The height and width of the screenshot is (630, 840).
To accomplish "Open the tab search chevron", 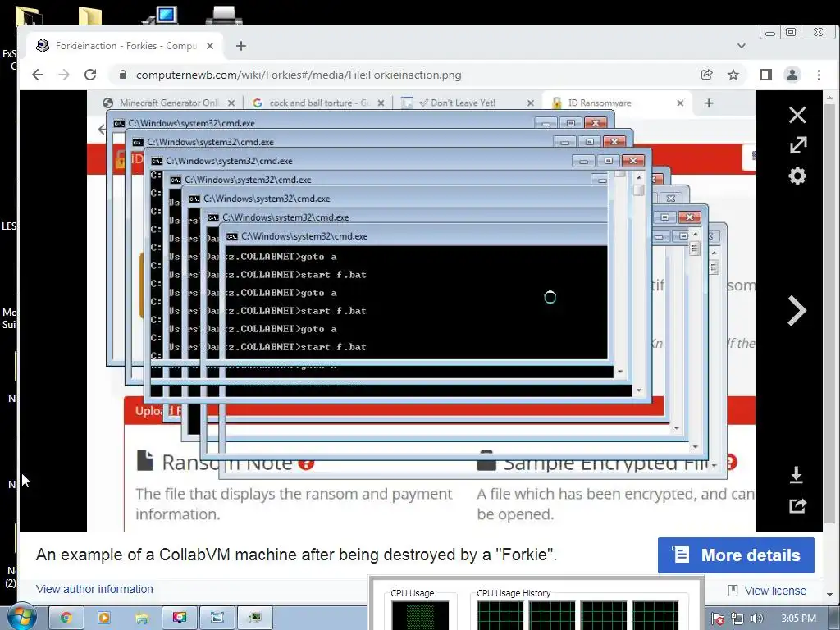I will click(x=742, y=46).
